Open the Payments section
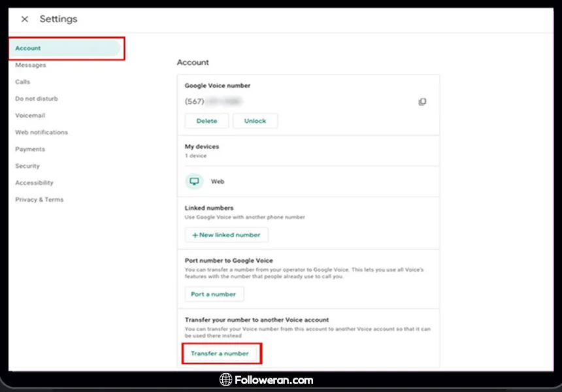The image size is (562, 392). (30, 150)
